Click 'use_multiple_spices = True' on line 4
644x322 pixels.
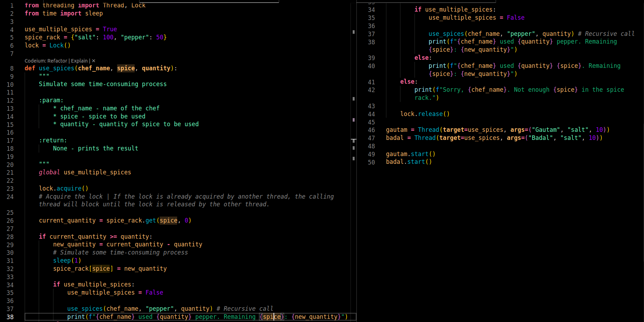click(71, 29)
